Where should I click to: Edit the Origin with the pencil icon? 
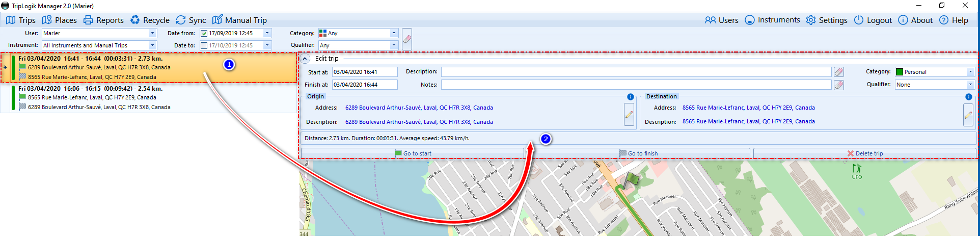(629, 115)
